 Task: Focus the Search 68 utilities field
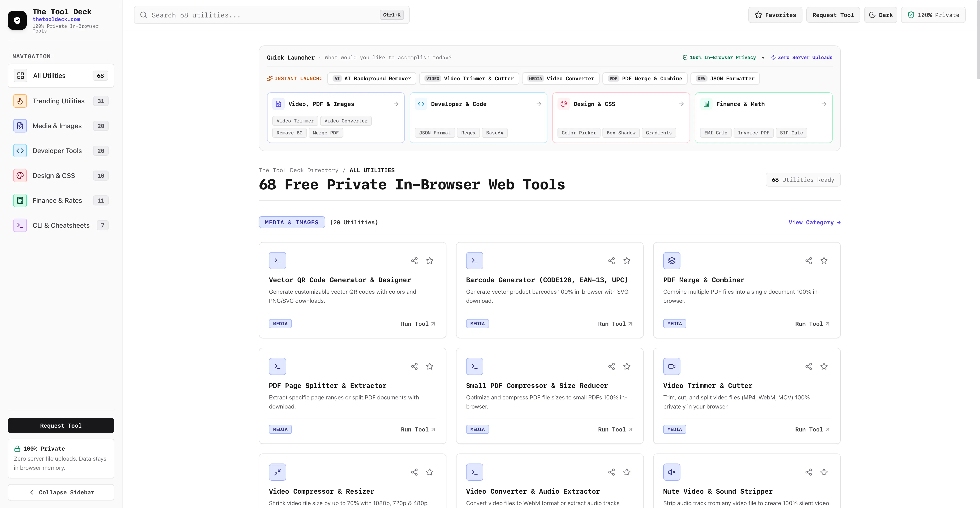(x=272, y=15)
